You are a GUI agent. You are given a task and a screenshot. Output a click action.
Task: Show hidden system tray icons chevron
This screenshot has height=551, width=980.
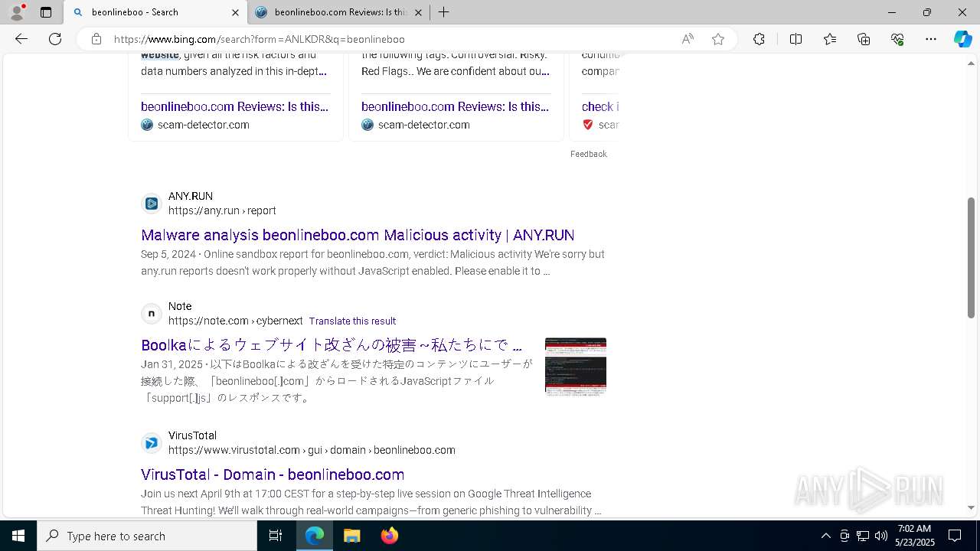pyautogui.click(x=826, y=536)
